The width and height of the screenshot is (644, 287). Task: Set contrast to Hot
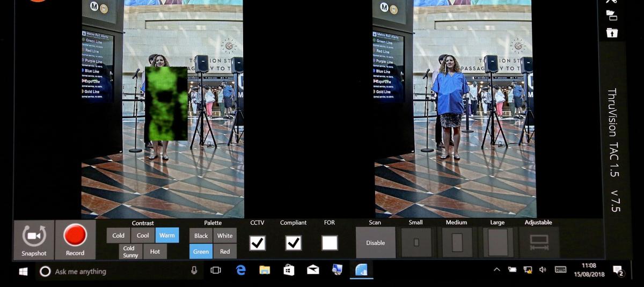(155, 252)
